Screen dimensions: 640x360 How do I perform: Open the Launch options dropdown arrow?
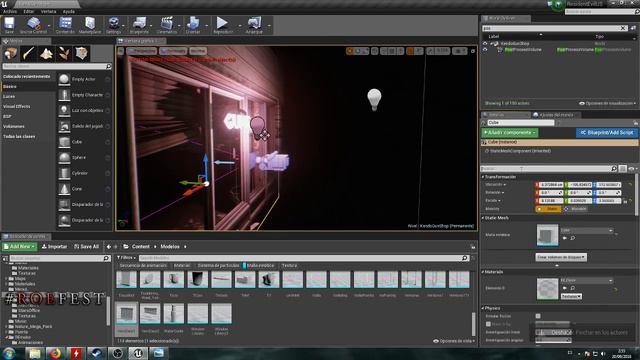[269, 25]
